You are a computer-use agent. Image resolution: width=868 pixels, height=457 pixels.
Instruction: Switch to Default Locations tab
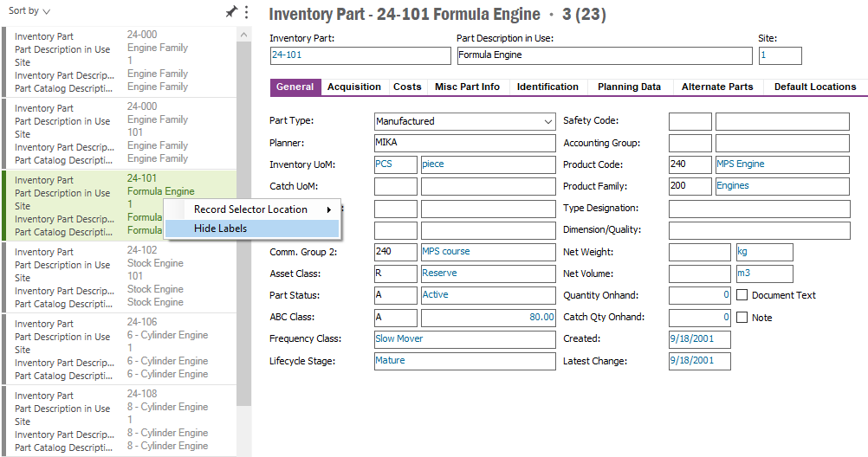click(x=814, y=87)
